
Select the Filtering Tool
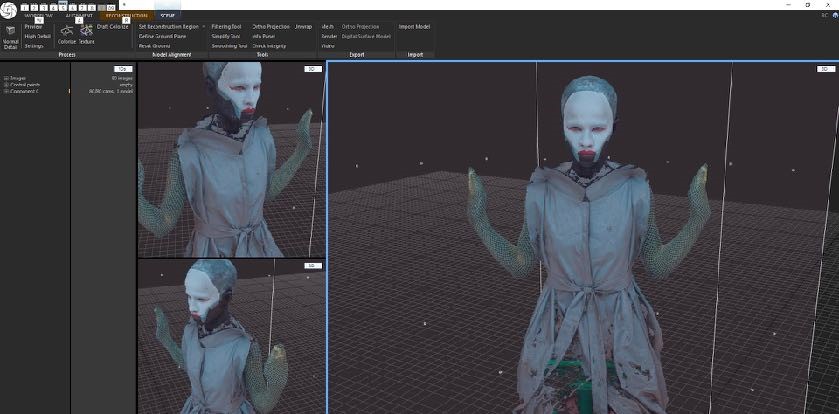[x=226, y=26]
